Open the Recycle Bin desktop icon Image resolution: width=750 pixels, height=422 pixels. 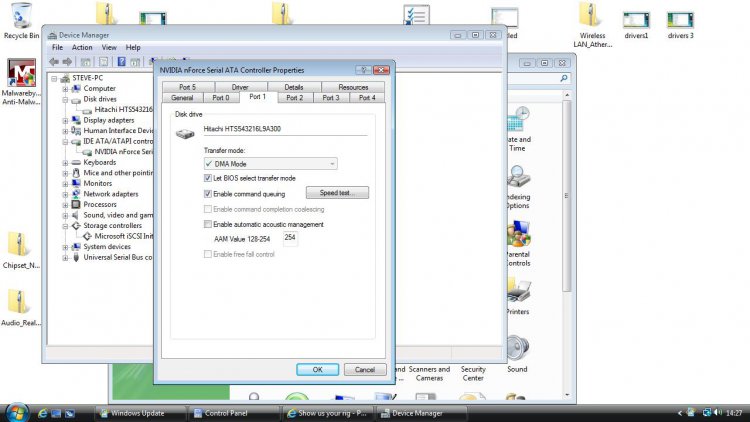click(x=21, y=20)
